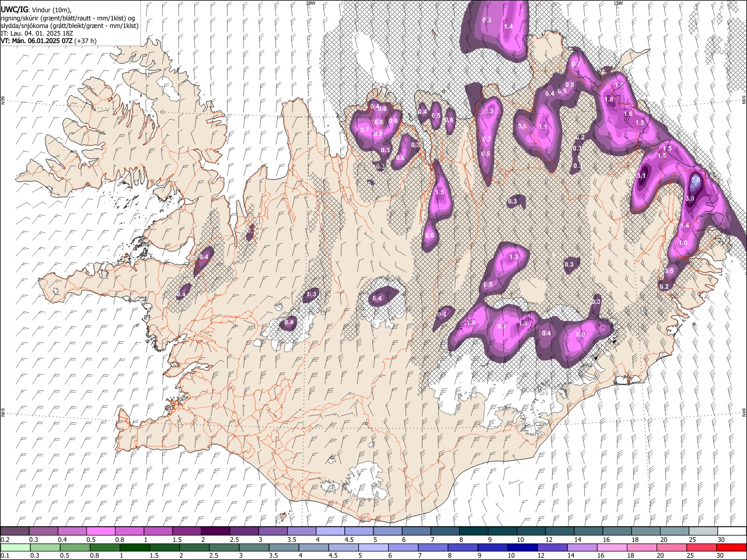
Task: Click the "15W" longitude label at the top
Action: click(x=618, y=3)
